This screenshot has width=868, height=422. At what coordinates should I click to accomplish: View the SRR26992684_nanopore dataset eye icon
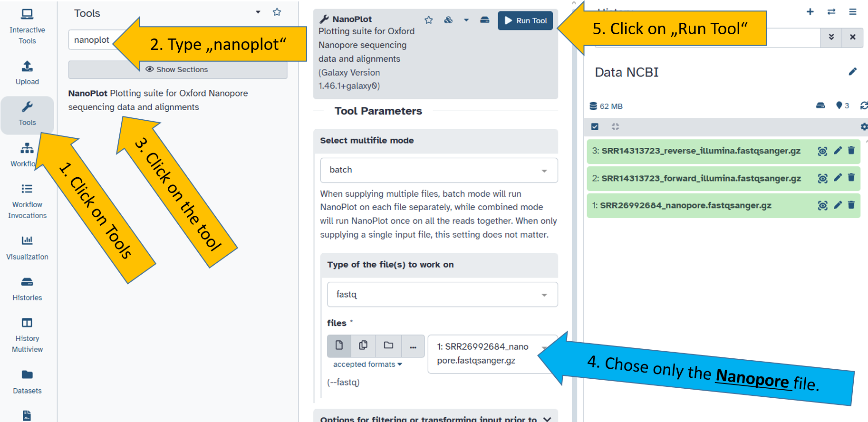pos(822,205)
